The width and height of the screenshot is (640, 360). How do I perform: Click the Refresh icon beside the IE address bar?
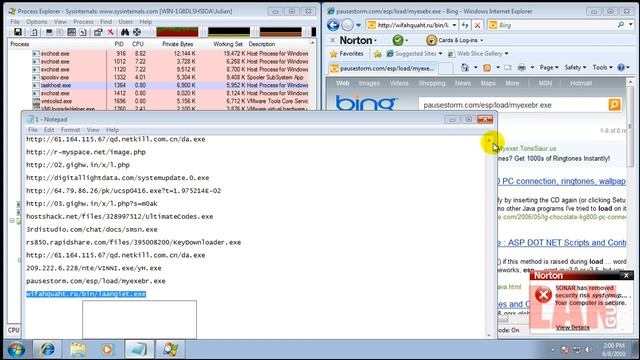coord(465,25)
